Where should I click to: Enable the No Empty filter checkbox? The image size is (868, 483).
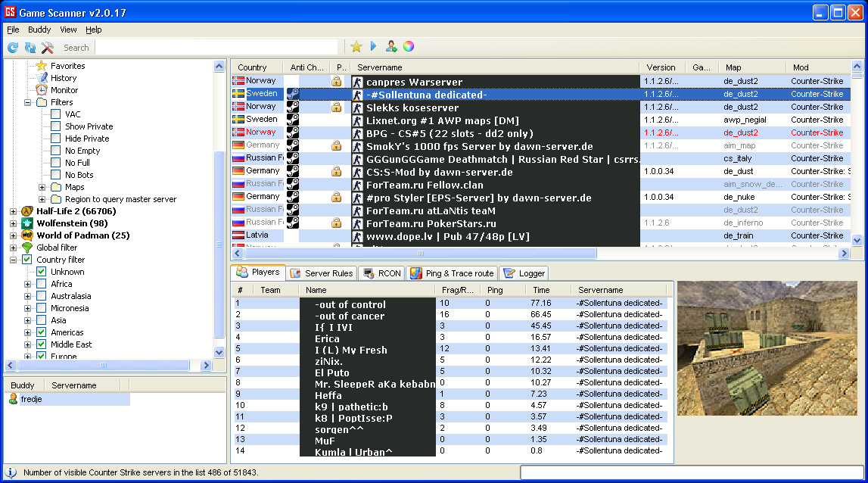56,151
